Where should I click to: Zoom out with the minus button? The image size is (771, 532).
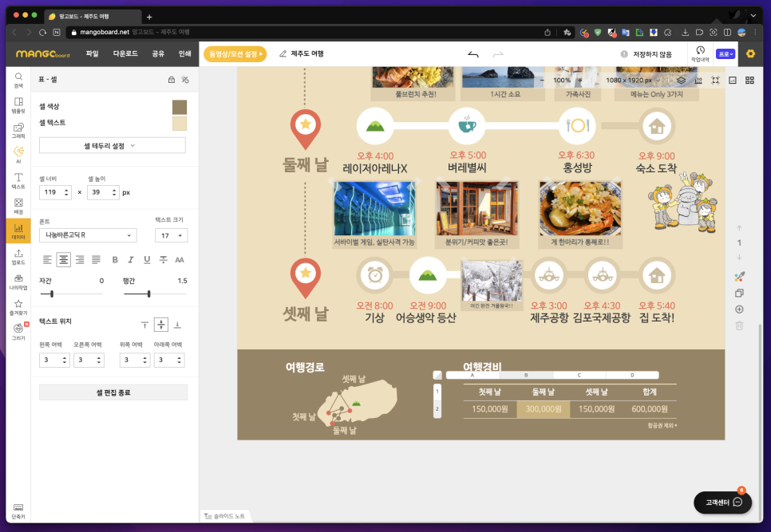[x=543, y=80]
